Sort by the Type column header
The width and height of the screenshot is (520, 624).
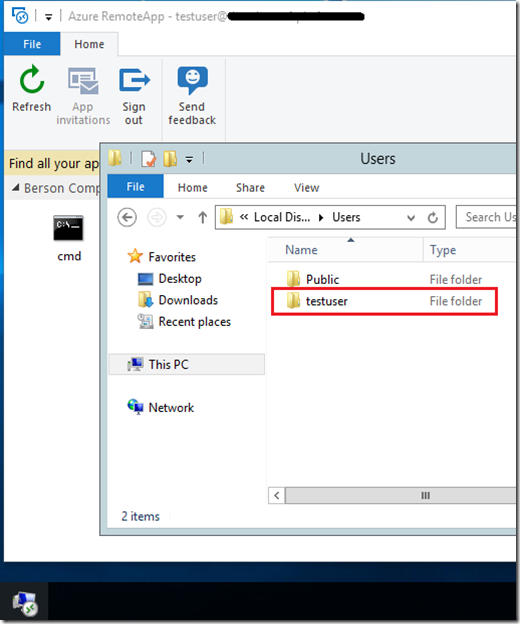coord(469,250)
